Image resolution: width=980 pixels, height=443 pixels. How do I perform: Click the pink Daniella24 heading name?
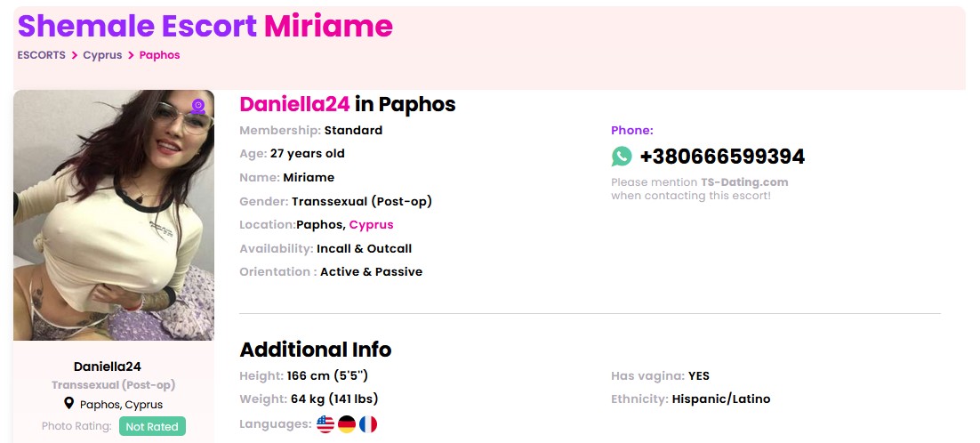(x=294, y=105)
